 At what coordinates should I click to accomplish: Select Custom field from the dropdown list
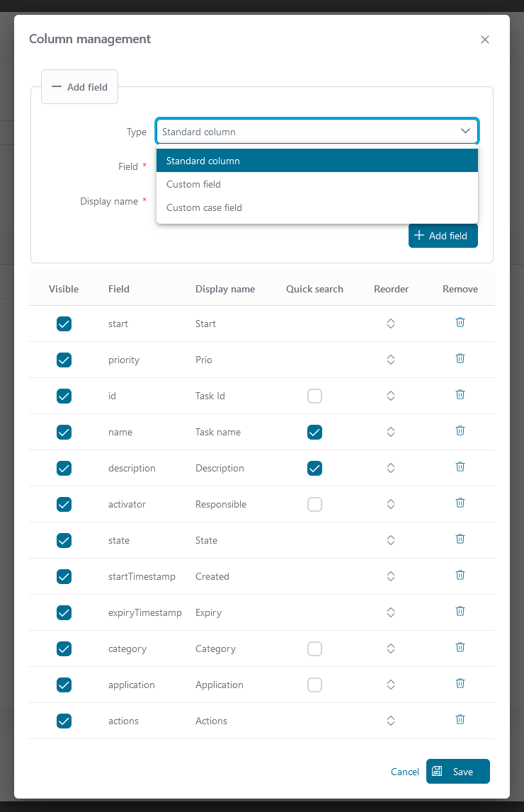[193, 184]
